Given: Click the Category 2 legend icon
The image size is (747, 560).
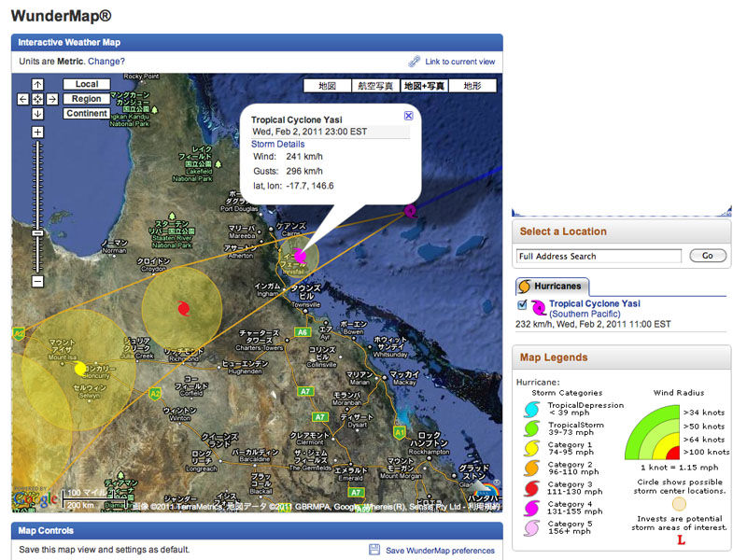Looking at the screenshot, I should (x=531, y=469).
